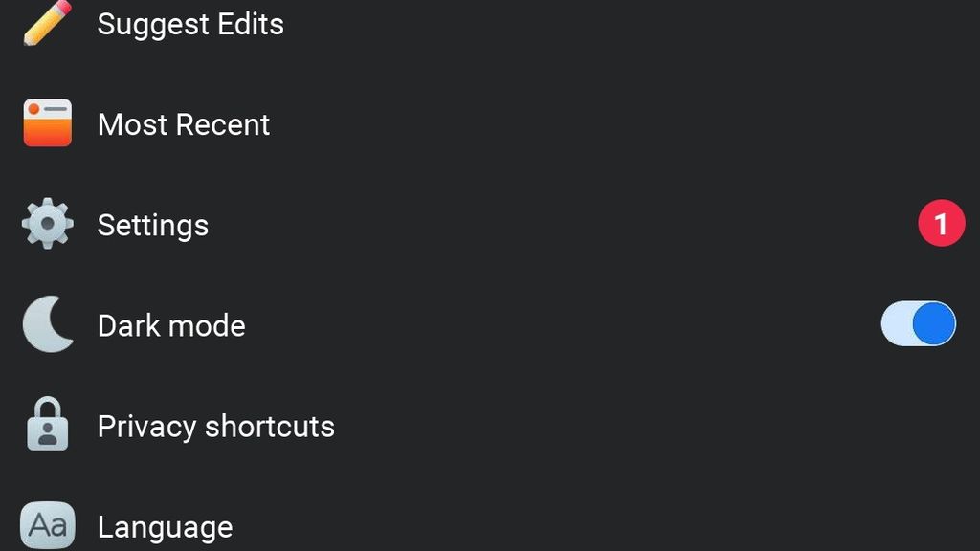Click the Dark mode text label
980x551 pixels.
tap(171, 326)
